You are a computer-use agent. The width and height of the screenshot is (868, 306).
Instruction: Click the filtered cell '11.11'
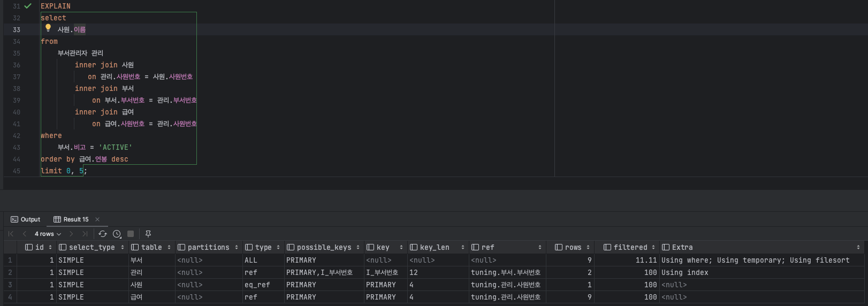coord(626,260)
